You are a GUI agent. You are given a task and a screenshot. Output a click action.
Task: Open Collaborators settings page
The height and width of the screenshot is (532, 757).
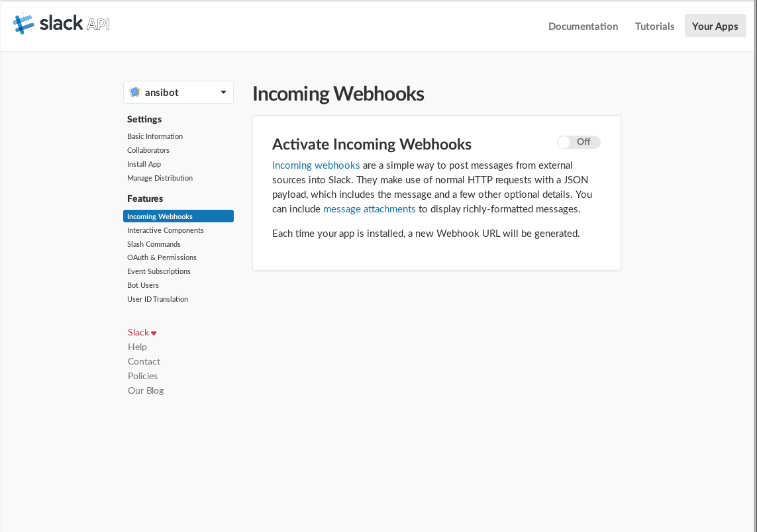[x=148, y=150]
